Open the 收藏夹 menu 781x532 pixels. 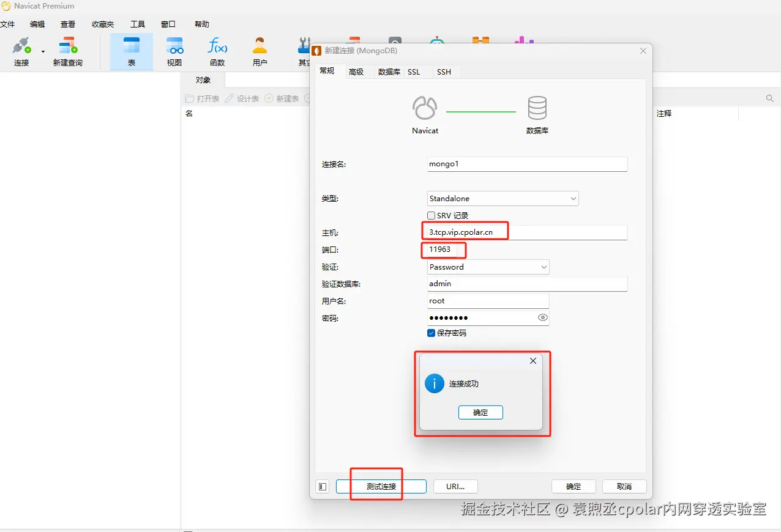click(103, 24)
